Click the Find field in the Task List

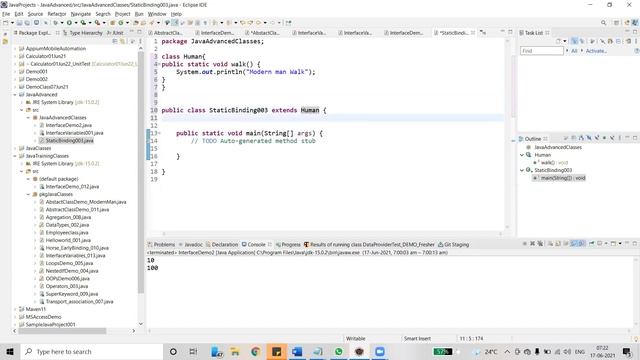542,51
